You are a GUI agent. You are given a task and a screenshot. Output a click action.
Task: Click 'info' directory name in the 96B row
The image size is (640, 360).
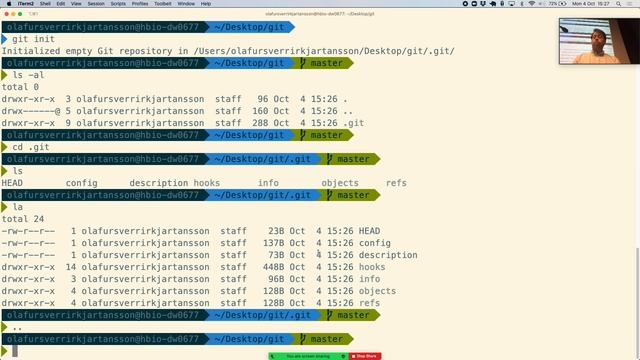pyautogui.click(x=369, y=279)
